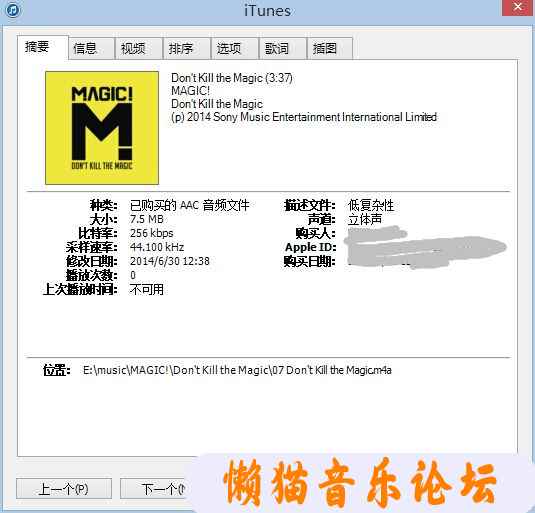Click the MAGIC! album cover artwork
Viewport: 535px width, 513px height.
(x=102, y=128)
